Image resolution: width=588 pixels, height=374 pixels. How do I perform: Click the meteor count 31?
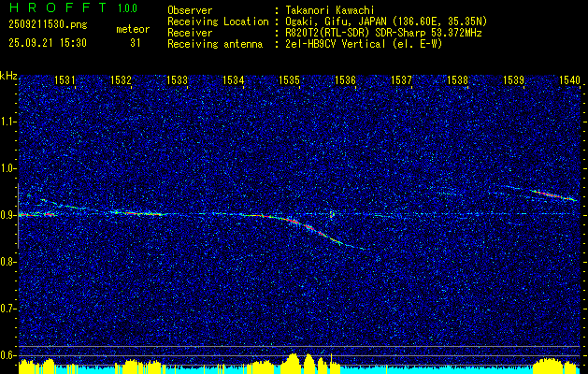(x=135, y=43)
